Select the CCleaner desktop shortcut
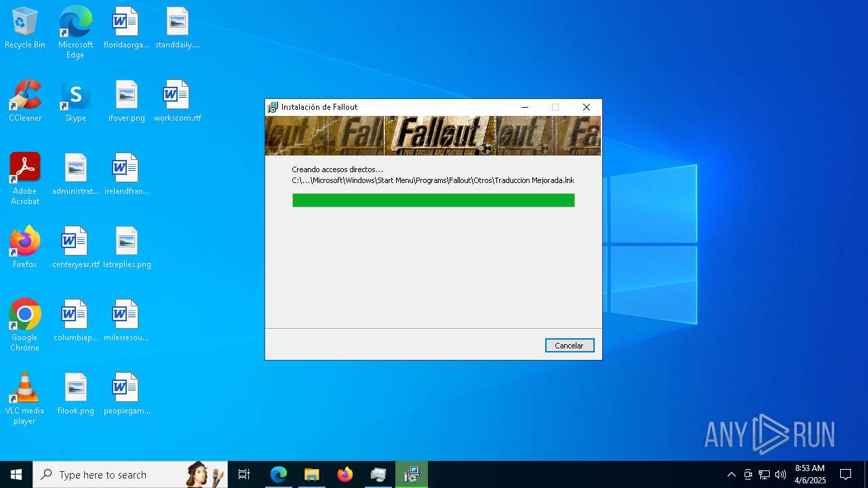Viewport: 868px width, 488px height. coord(25,102)
